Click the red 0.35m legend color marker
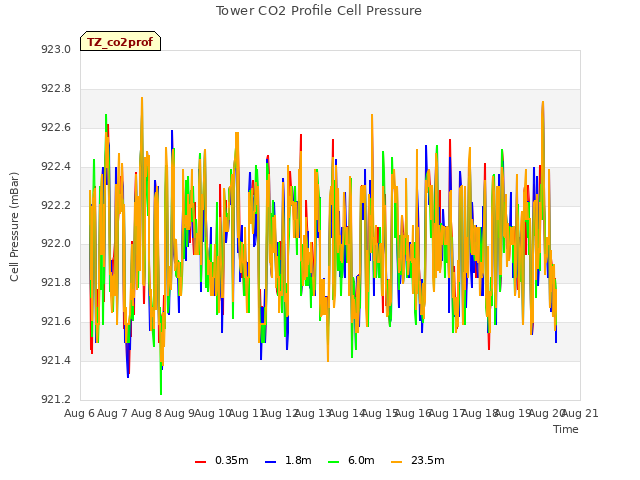 pos(200,462)
